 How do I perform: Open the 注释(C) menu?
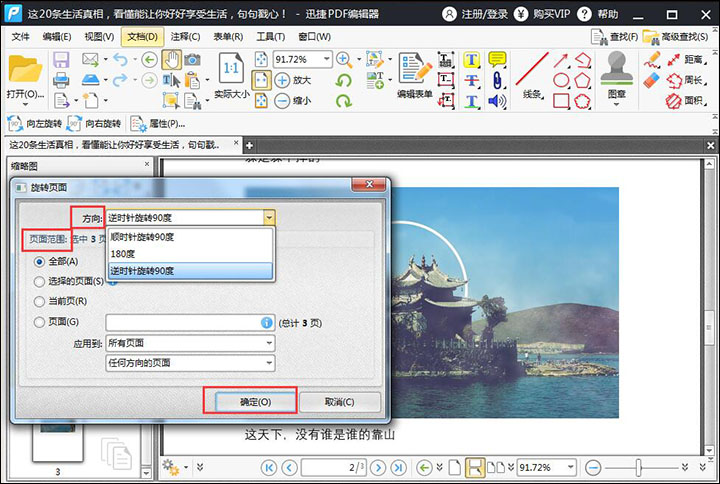point(185,36)
